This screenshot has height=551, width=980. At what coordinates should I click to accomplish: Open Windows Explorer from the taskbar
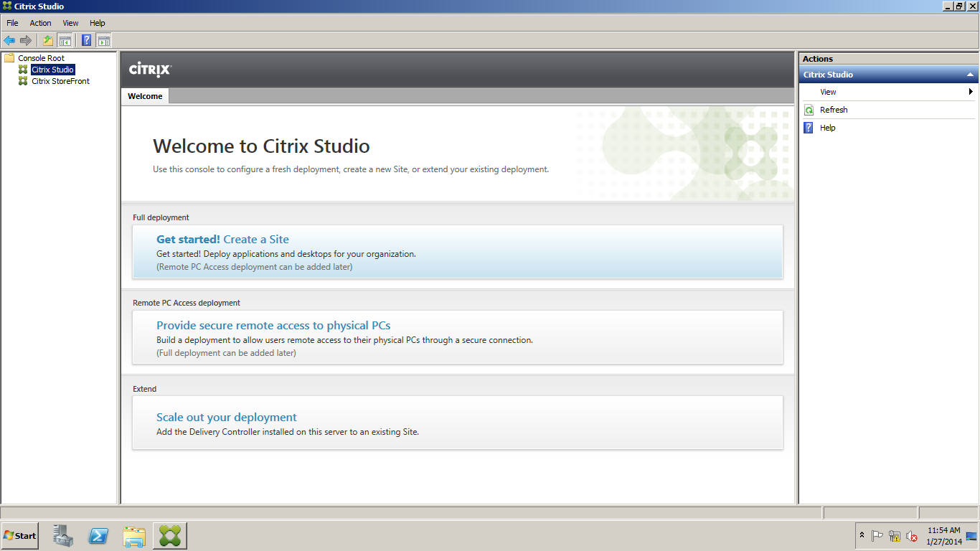[134, 536]
